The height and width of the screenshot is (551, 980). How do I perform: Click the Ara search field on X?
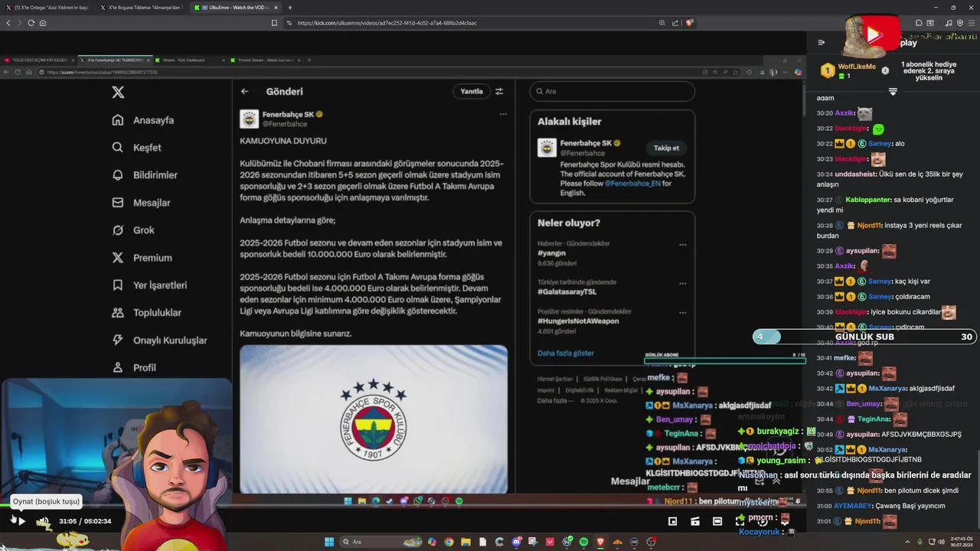click(x=612, y=91)
